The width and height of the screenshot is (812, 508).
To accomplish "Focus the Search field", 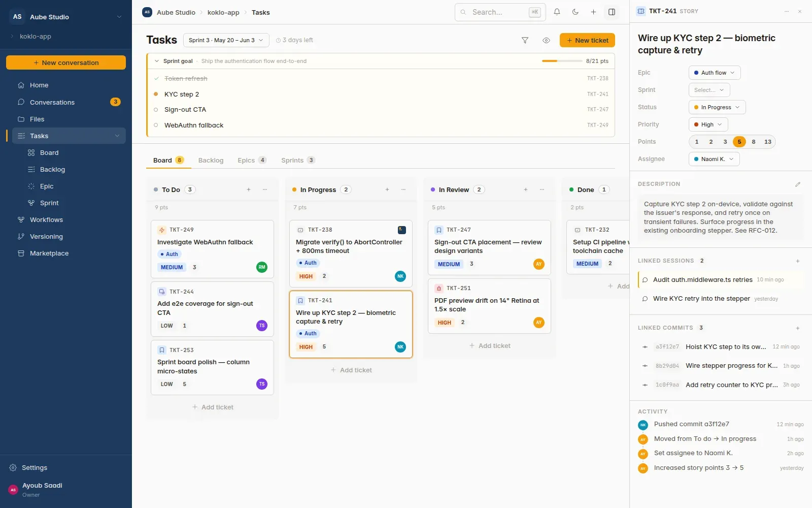I will coord(500,12).
